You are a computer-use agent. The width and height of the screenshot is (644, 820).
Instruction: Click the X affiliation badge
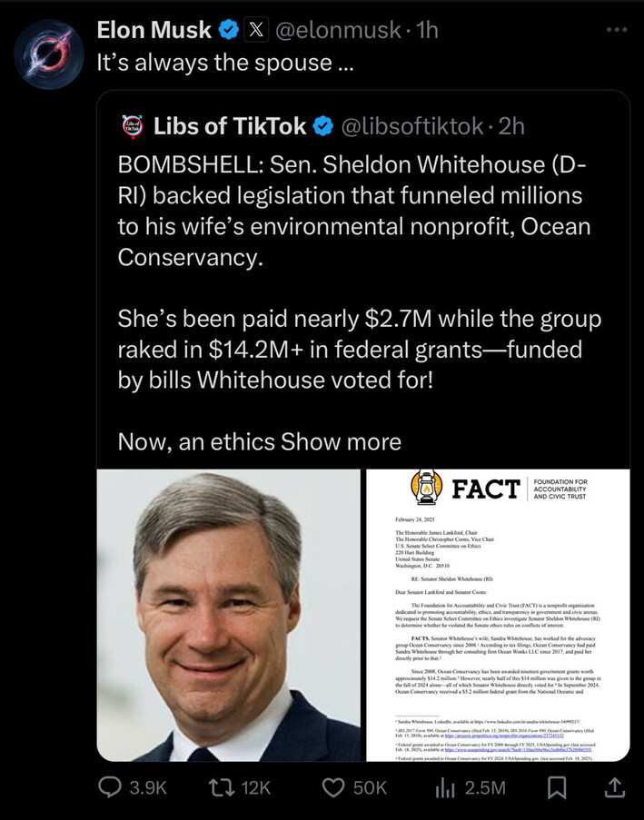256,30
